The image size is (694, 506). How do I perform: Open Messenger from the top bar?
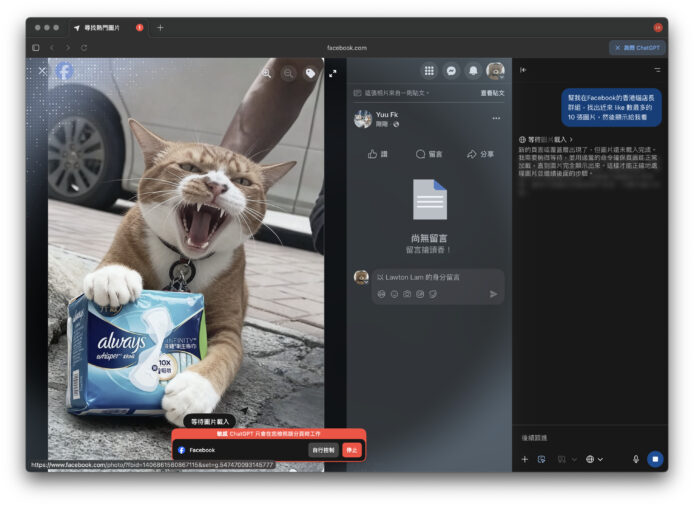click(x=451, y=71)
